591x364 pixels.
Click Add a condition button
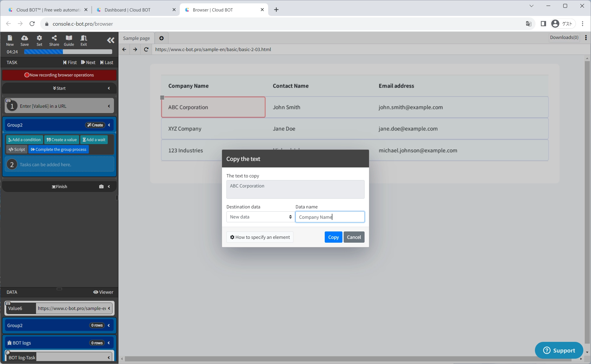[x=25, y=140]
